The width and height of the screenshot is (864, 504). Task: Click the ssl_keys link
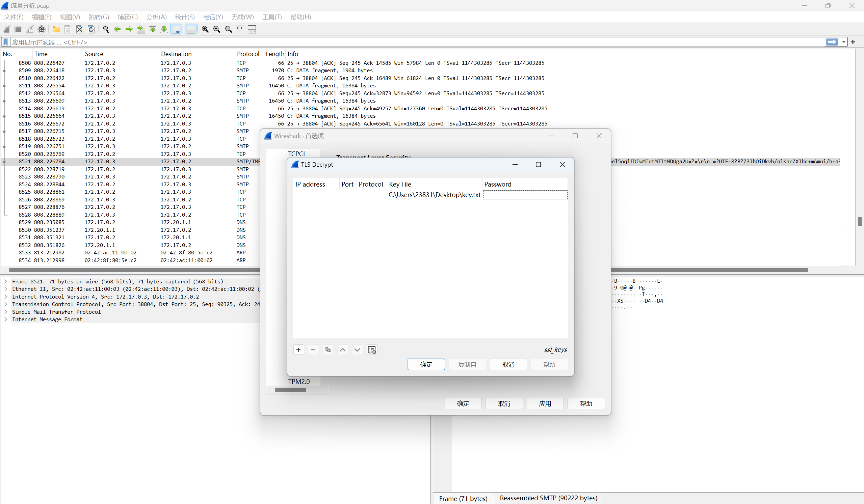(555, 350)
